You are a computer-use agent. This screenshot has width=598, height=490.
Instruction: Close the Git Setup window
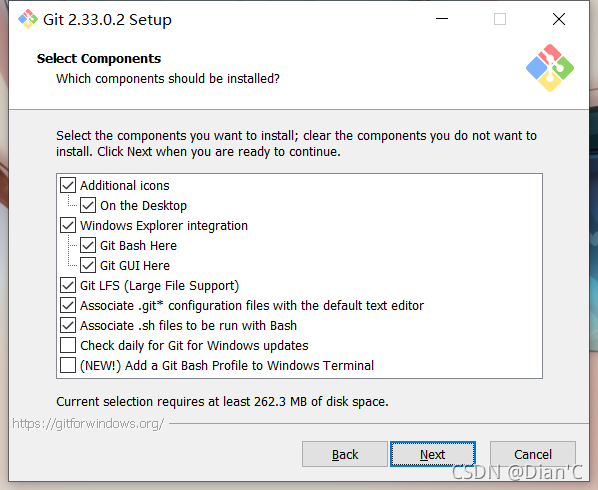tap(559, 19)
